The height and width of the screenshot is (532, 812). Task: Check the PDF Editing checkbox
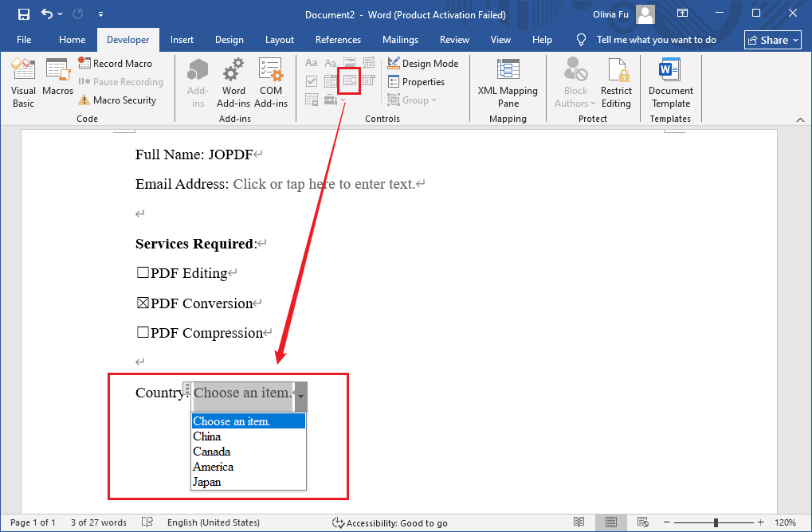(x=143, y=272)
